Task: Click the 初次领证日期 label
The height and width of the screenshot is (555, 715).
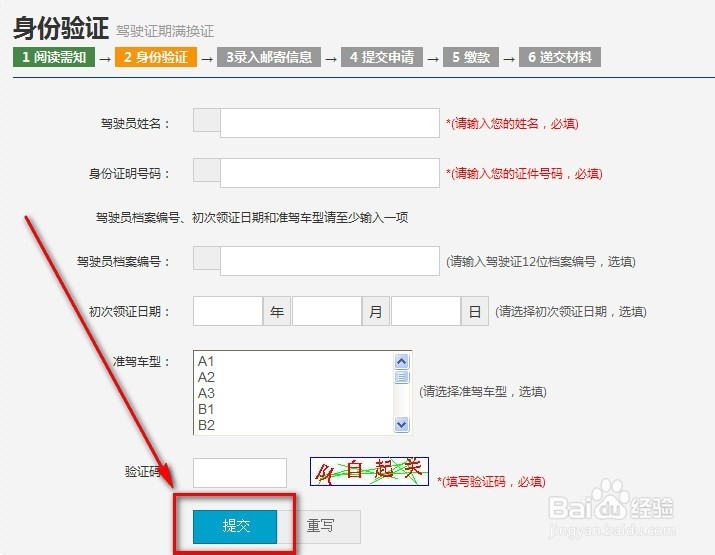Action: 129,311
